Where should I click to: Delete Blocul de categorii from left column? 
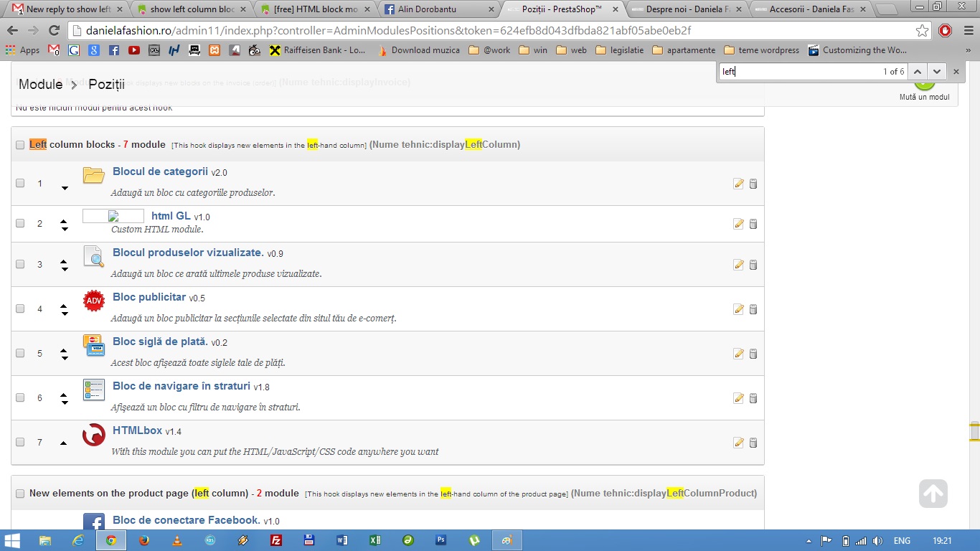click(x=753, y=184)
